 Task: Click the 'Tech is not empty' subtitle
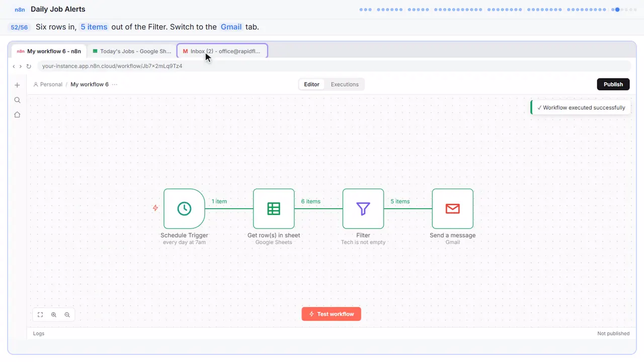363,242
